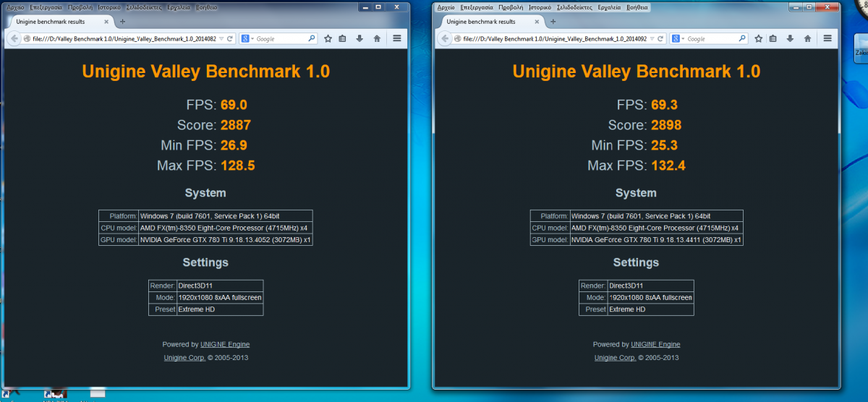This screenshot has width=868, height=402.
Task: Click the FPS value 69.3
Action: coord(664,105)
